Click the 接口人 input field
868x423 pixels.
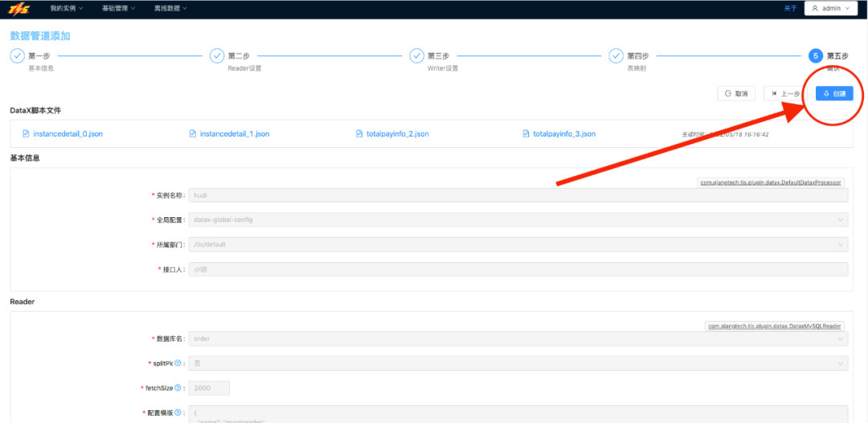pos(518,269)
